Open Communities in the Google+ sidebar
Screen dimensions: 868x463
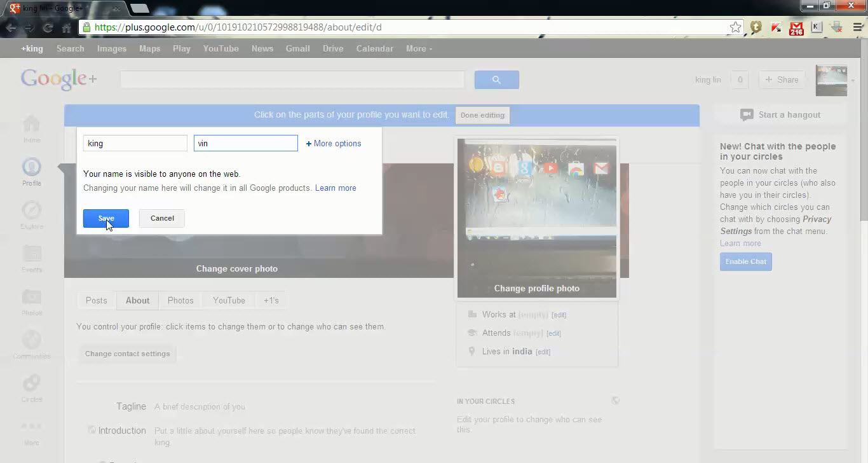[31, 345]
